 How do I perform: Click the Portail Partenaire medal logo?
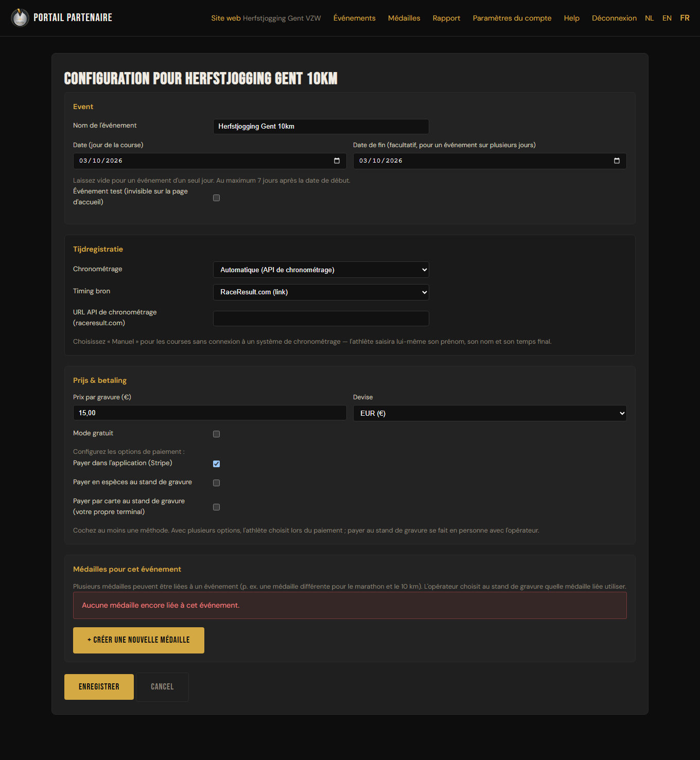click(x=20, y=18)
